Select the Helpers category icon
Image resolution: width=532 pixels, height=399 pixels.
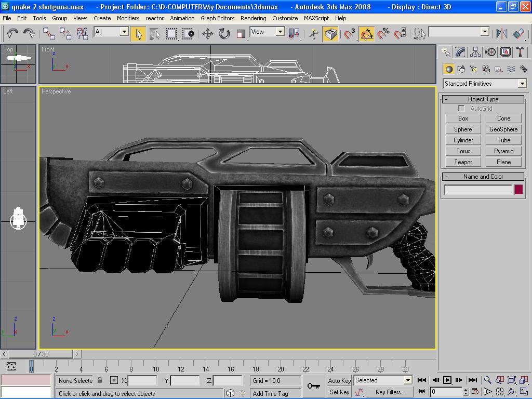coord(498,69)
